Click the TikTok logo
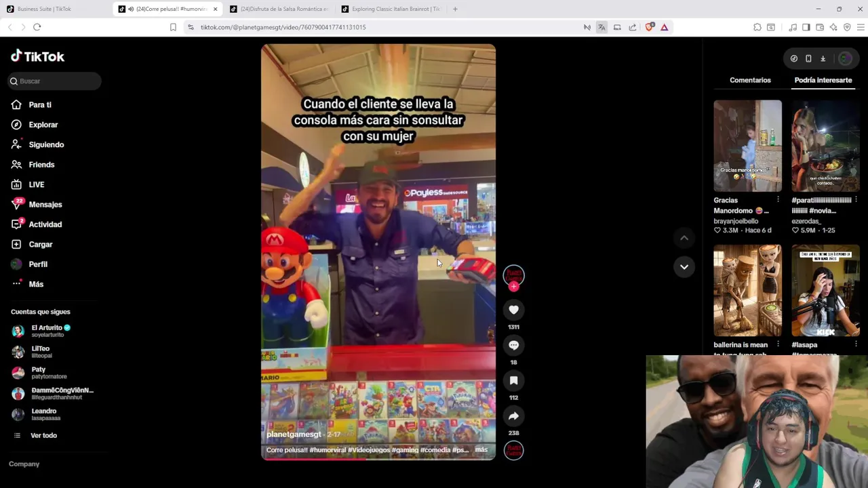 point(37,56)
